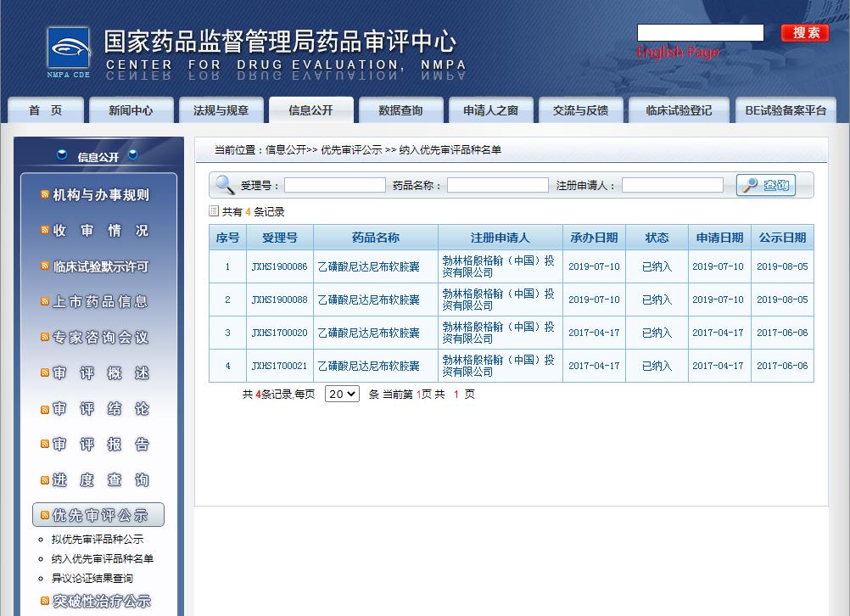Click the NMPA CDE logo
Image resolution: width=850 pixels, height=616 pixels.
[x=69, y=53]
